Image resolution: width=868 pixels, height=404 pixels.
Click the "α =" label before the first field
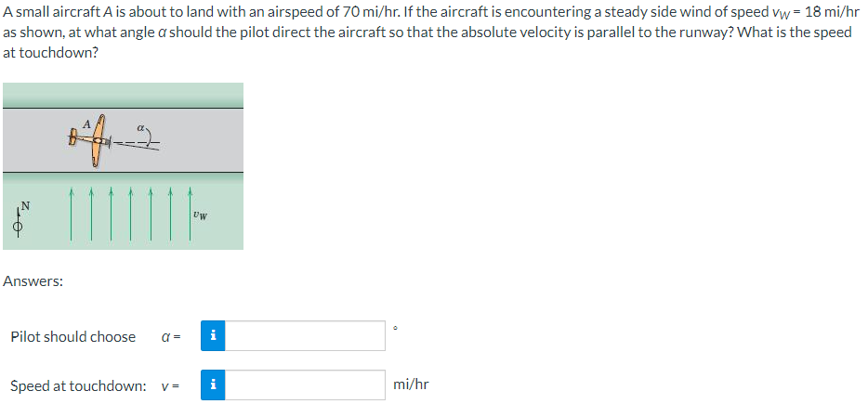(171, 336)
